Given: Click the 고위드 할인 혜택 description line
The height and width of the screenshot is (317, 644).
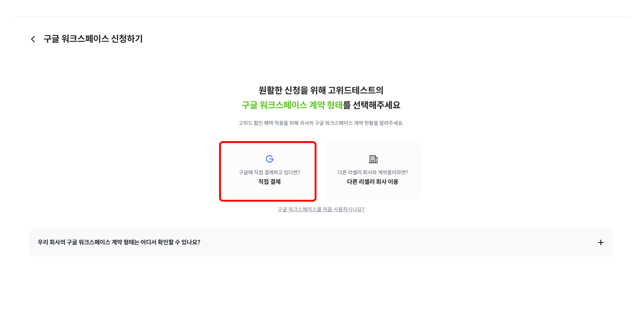Looking at the screenshot, I should (x=321, y=123).
